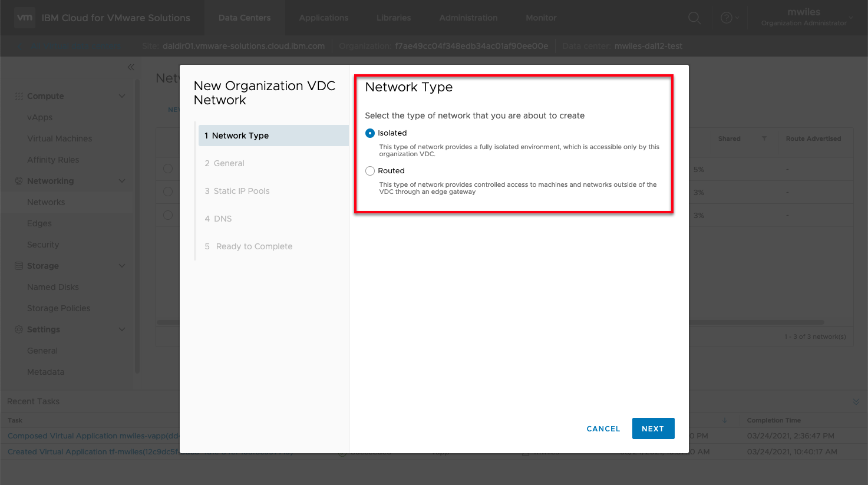Image resolution: width=868 pixels, height=485 pixels.
Task: Click the Networking section globe icon
Action: [19, 181]
